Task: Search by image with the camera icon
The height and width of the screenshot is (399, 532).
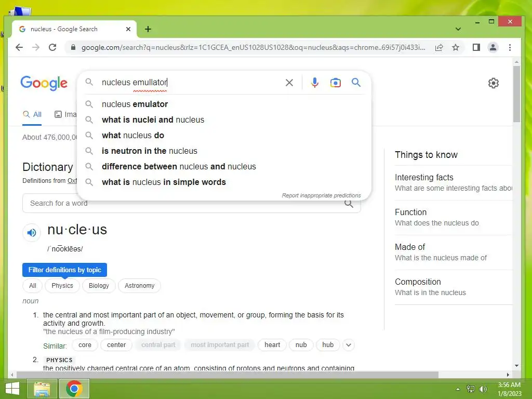Action: click(336, 83)
